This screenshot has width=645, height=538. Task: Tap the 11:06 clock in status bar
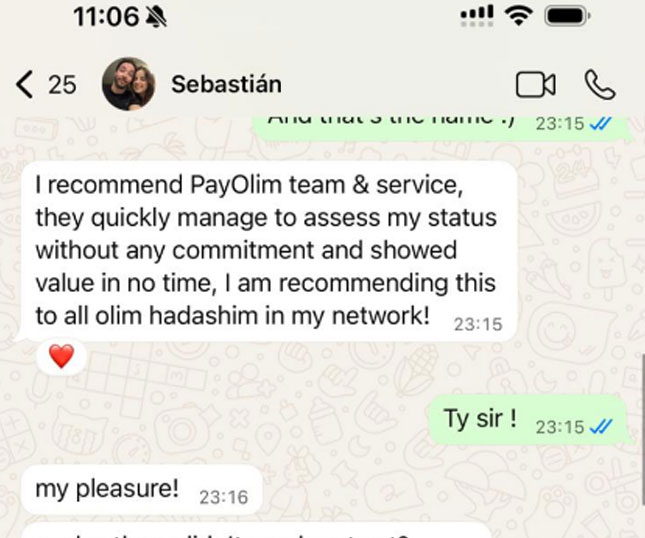pos(107,17)
